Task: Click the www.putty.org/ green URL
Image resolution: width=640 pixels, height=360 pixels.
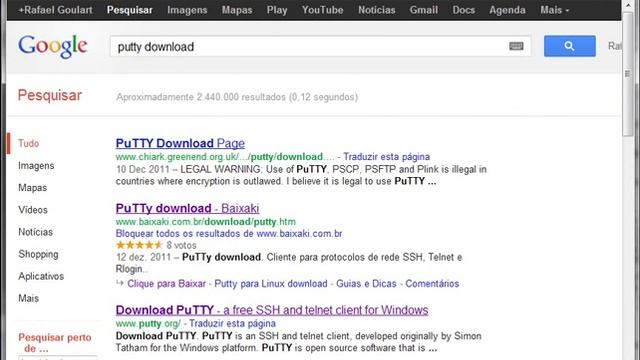Action: (x=148, y=324)
